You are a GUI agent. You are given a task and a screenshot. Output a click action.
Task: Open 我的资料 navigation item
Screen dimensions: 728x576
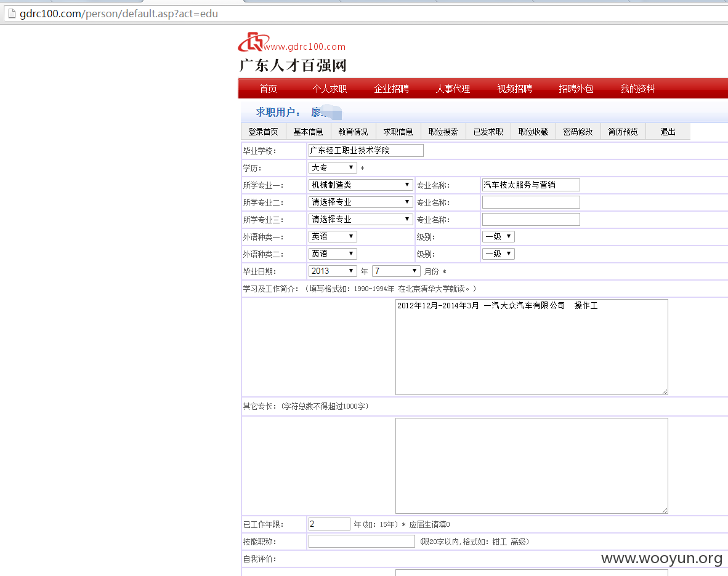pyautogui.click(x=637, y=89)
